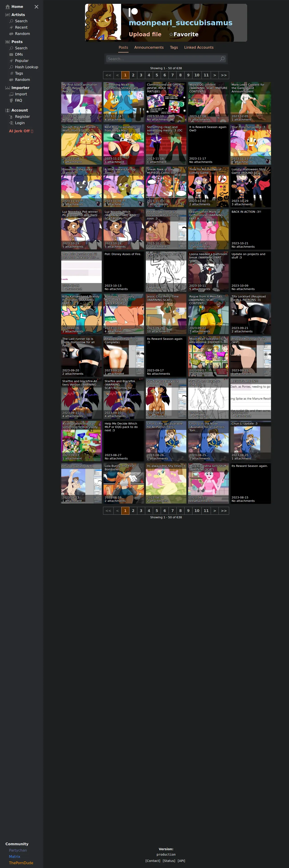The image size is (289, 868).
Task: Click the Home house icon in sidebar
Action: tap(8, 7)
